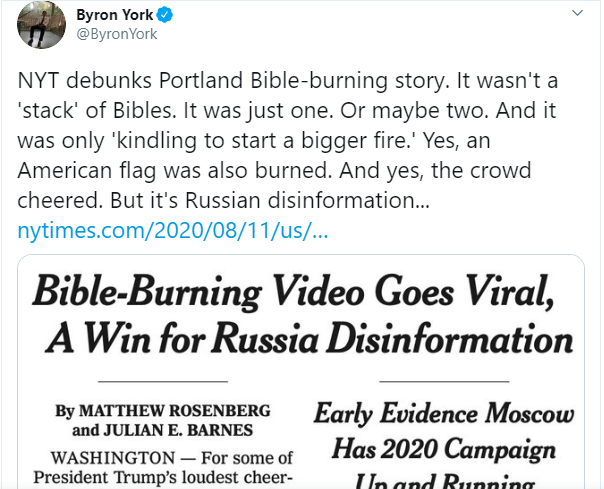Follow the nytimes.com article link
This screenshot has height=489, width=604.
172,230
